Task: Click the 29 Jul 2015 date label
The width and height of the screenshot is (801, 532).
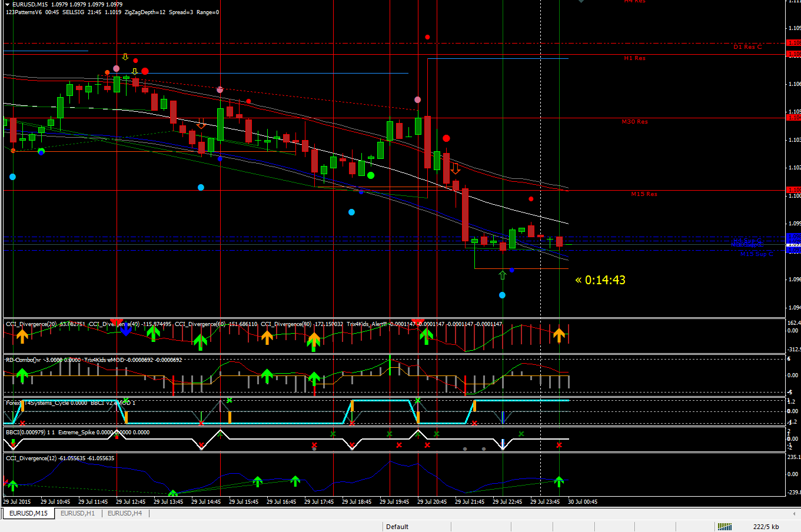Action: click(17, 502)
